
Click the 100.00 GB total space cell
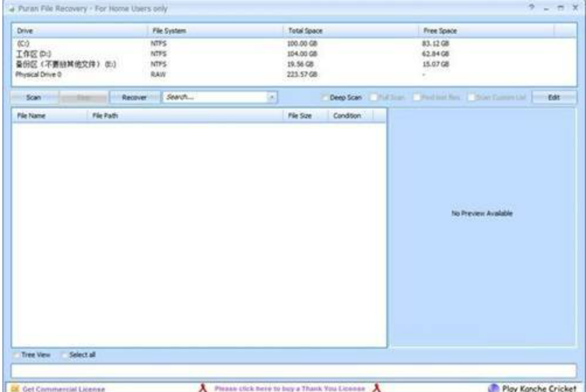[302, 44]
